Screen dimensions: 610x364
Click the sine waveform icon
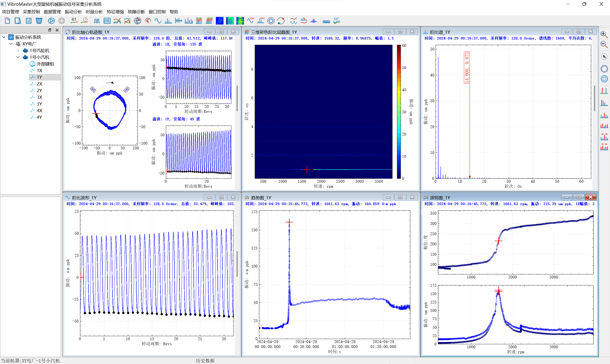[158, 21]
